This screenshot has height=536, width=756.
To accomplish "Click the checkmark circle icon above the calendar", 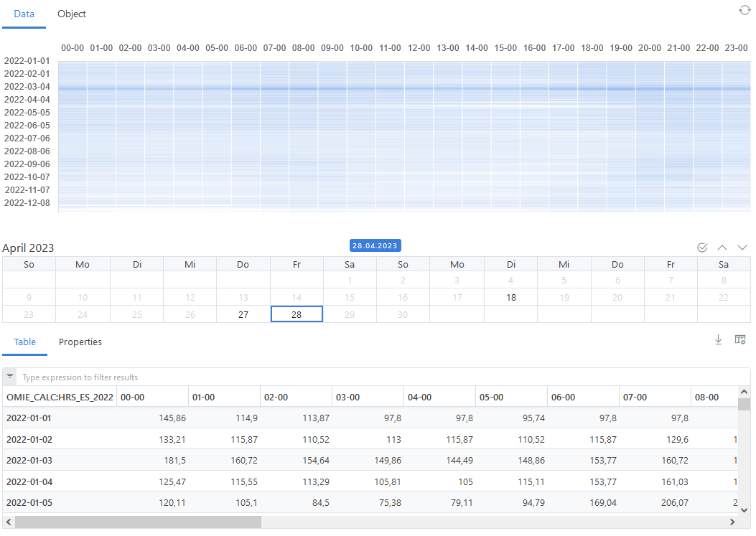I will click(702, 248).
